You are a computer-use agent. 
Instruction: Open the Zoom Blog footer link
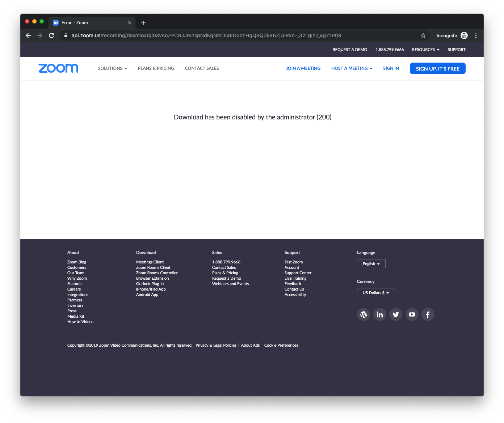pos(77,262)
